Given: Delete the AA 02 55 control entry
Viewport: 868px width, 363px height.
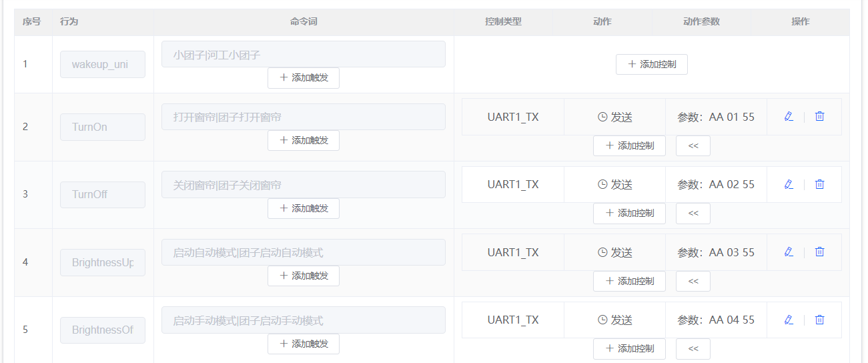Looking at the screenshot, I should click(x=820, y=184).
